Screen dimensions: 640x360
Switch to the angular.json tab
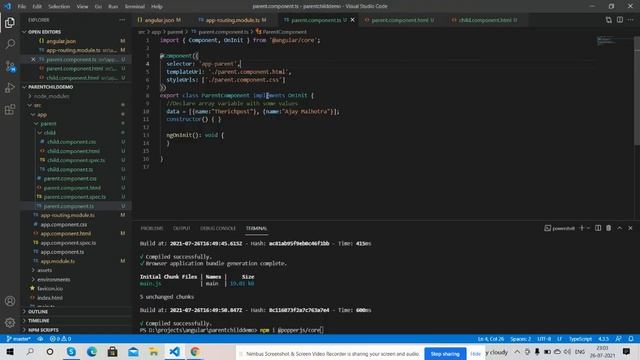[160, 20]
